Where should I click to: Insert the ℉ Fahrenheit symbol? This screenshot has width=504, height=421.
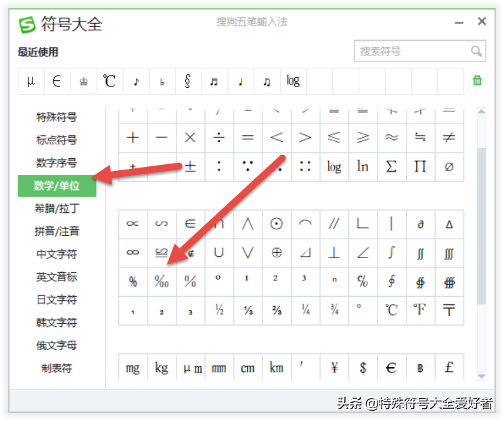pyautogui.click(x=420, y=310)
